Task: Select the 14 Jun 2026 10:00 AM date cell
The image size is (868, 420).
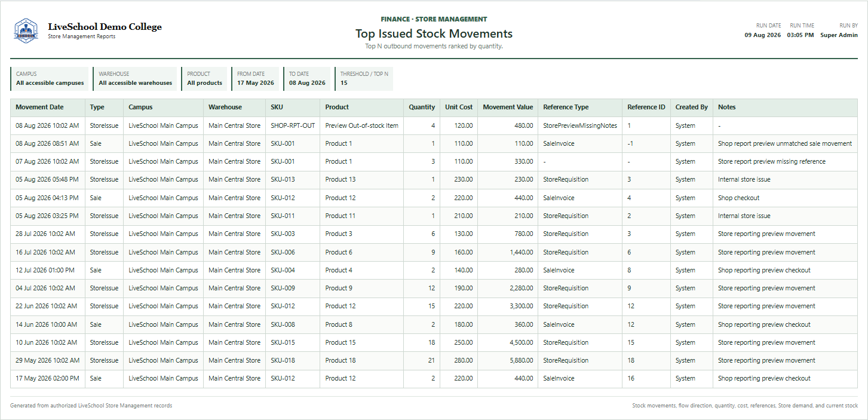Action: pyautogui.click(x=48, y=325)
